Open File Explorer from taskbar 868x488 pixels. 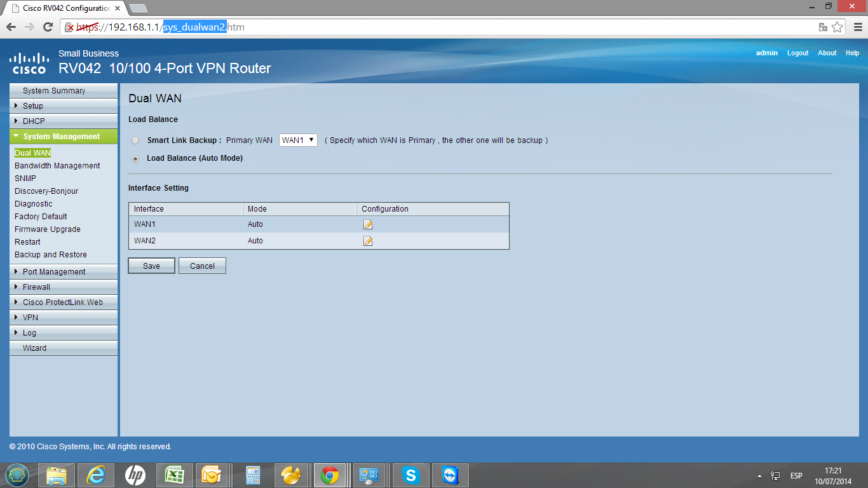(57, 475)
